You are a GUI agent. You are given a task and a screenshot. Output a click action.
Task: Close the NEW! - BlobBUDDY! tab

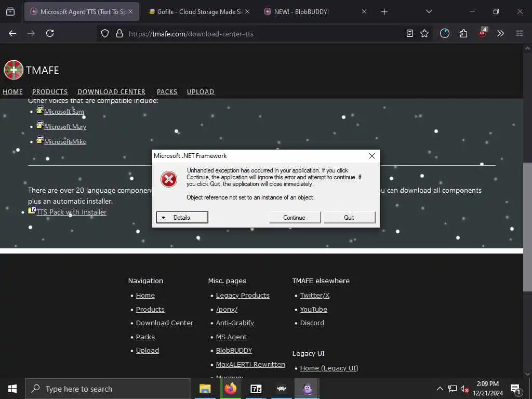point(364,11)
